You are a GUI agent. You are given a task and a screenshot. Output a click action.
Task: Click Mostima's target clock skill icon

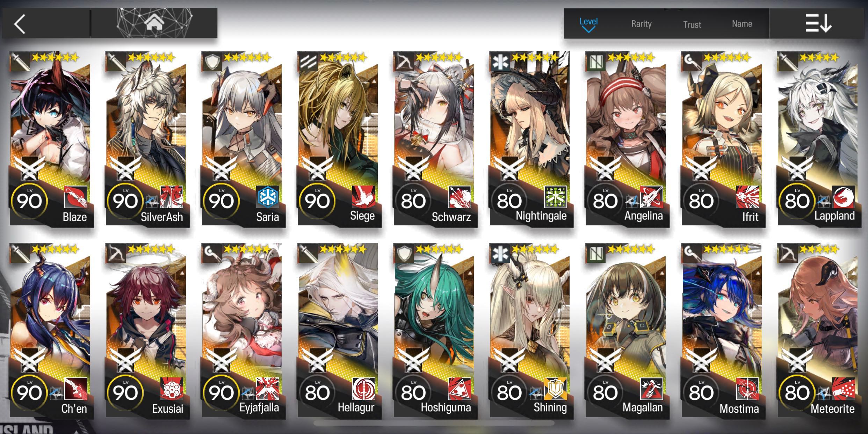point(747,389)
